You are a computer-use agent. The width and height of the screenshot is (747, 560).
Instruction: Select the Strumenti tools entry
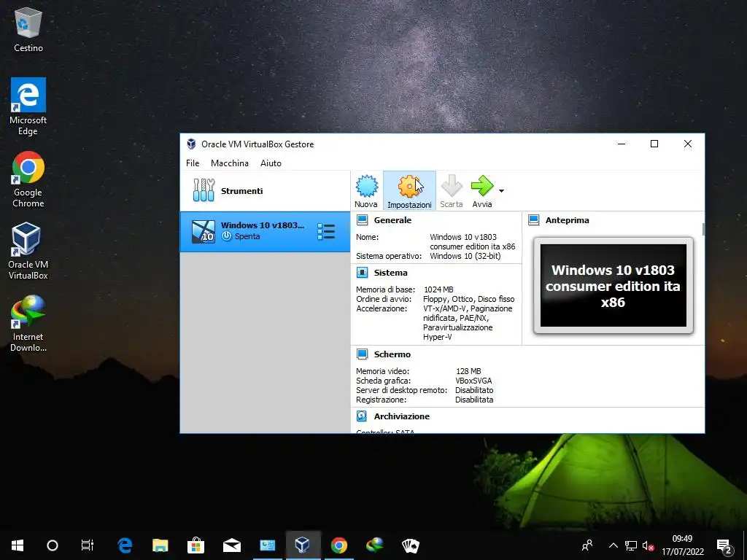[x=265, y=191]
